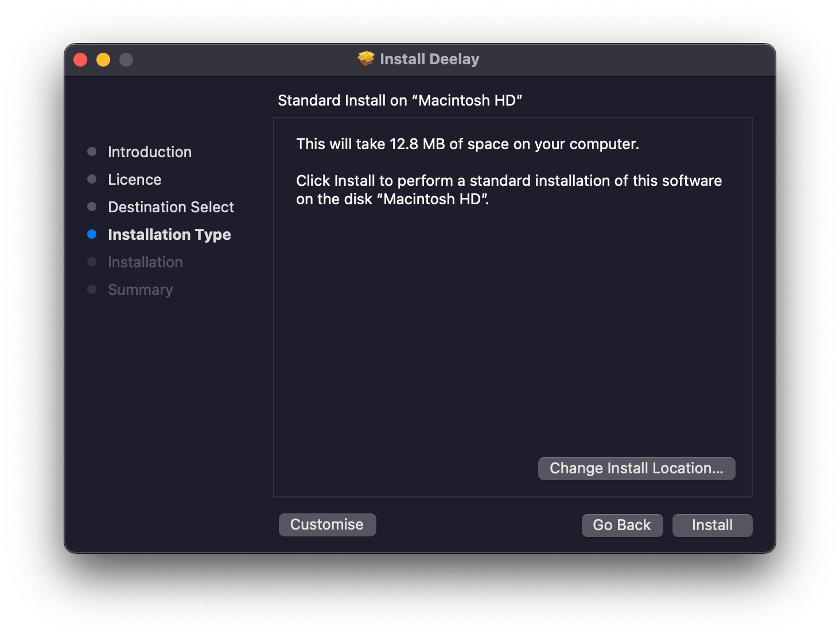The image size is (840, 638).
Task: Click the bullet next to Licence
Action: click(x=92, y=179)
